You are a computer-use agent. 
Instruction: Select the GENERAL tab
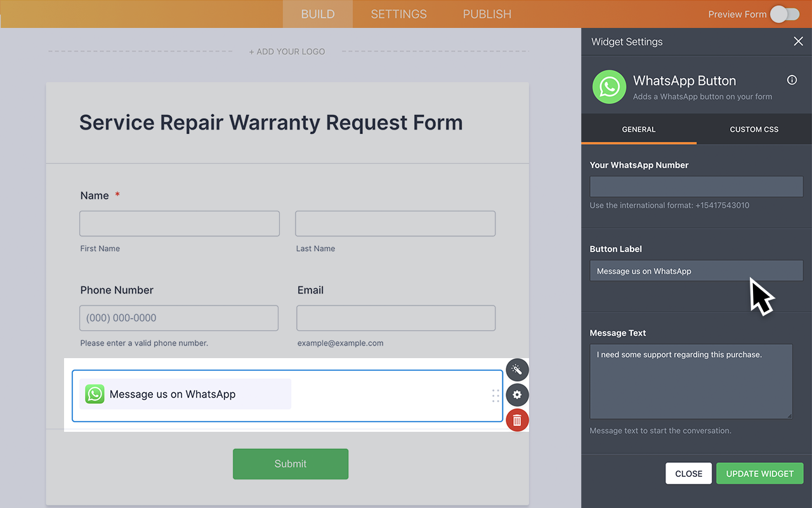(x=638, y=130)
